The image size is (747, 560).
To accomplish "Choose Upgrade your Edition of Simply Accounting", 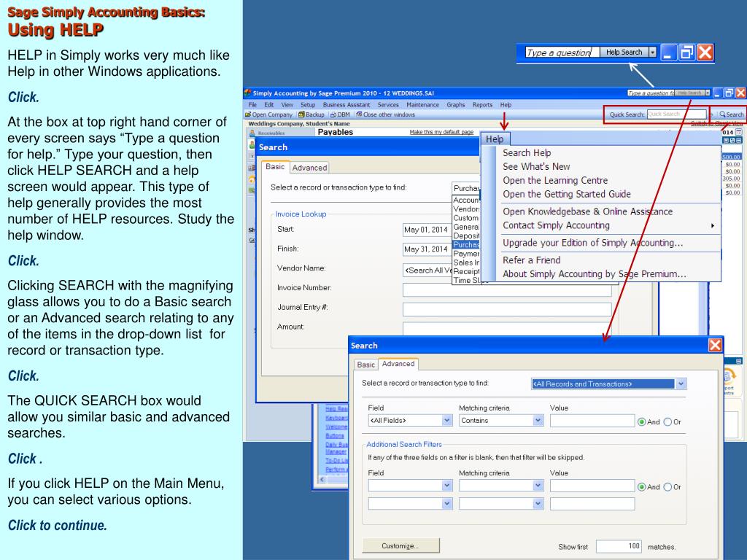I will pyautogui.click(x=593, y=243).
